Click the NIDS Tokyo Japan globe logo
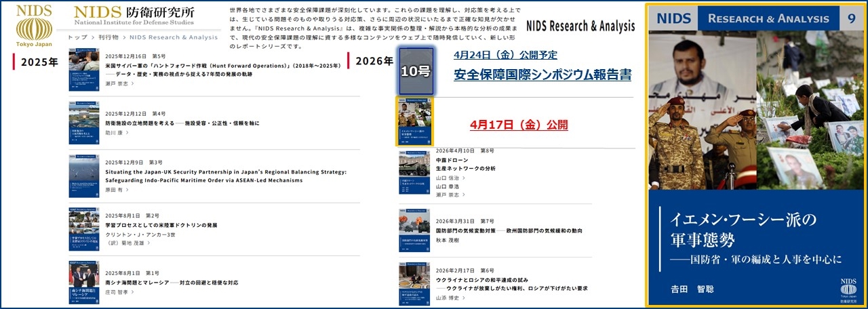 [x=33, y=26]
